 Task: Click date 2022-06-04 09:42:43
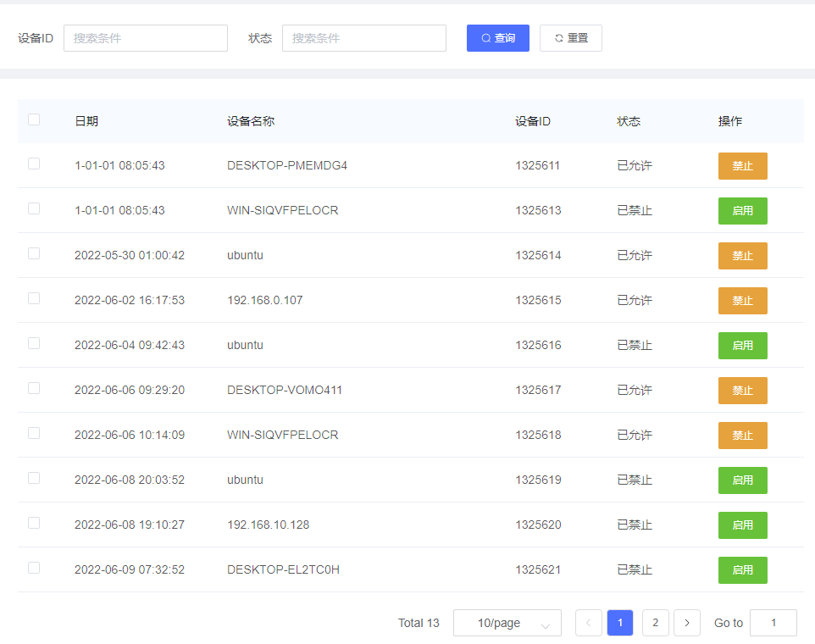click(x=130, y=345)
